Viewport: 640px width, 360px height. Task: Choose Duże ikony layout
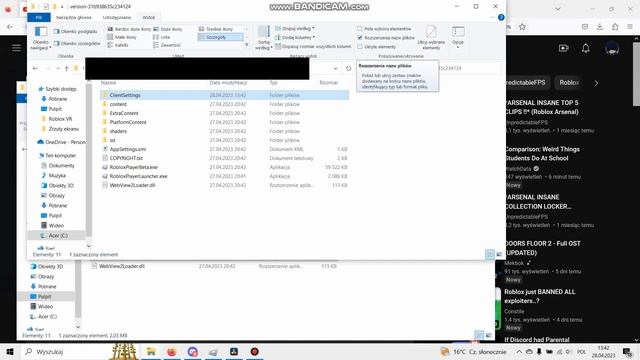[168, 29]
